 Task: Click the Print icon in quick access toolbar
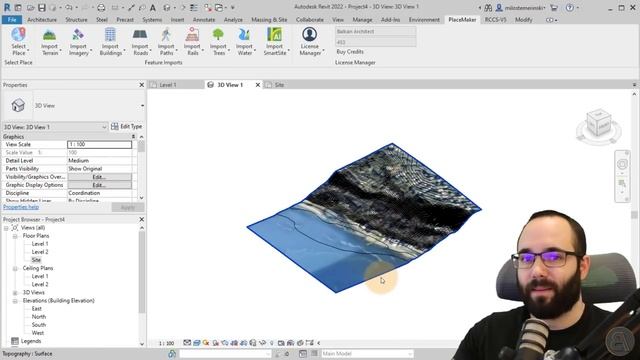pos(101,7)
